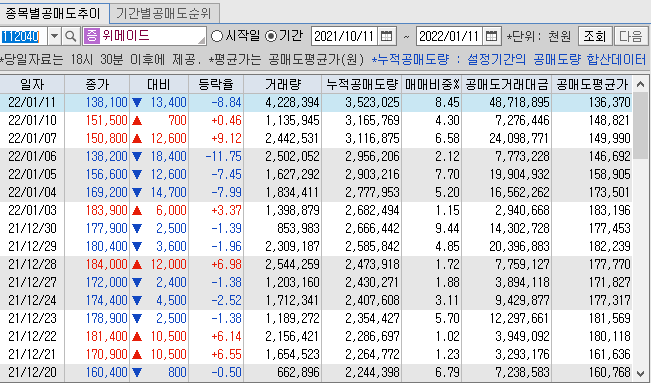651x383 pixels.
Task: Select the 기간 radio option
Action: pos(271,36)
